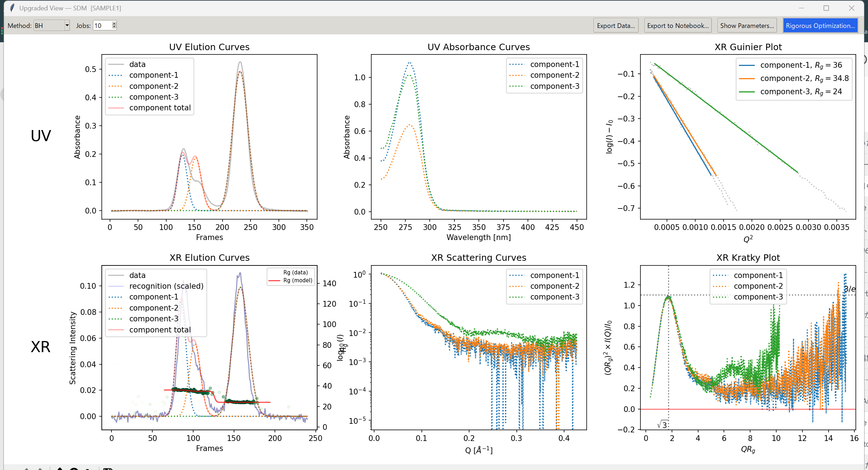Click the 'Scattering Intensity' axis label
This screenshot has height=470, width=868.
[x=73, y=348]
